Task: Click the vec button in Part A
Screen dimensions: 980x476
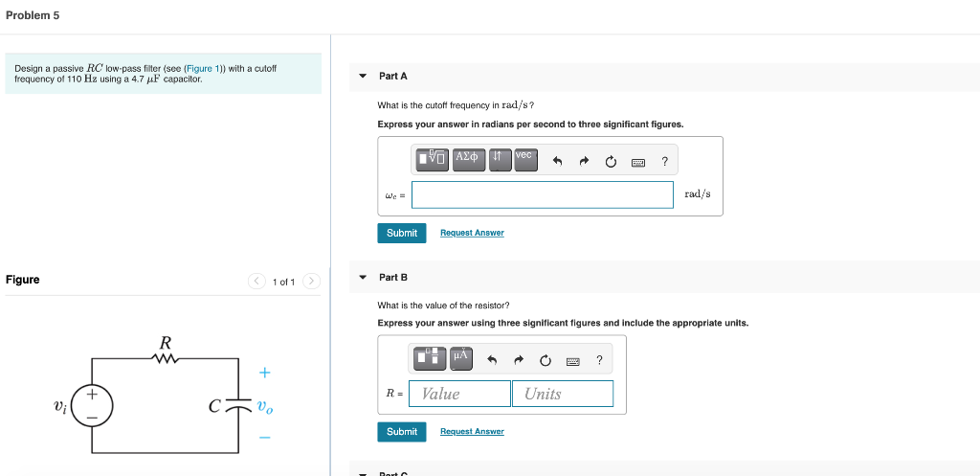Action: [x=525, y=158]
